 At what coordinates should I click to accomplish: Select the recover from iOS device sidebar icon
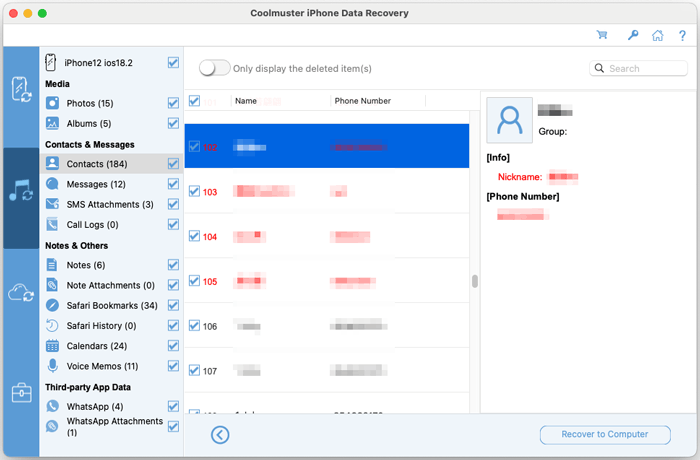(21, 89)
